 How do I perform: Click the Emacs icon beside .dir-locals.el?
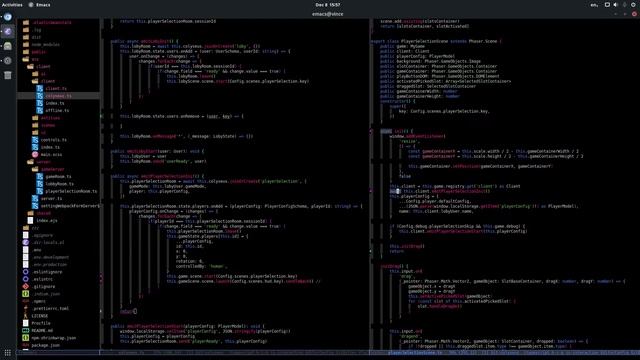click(x=26, y=243)
